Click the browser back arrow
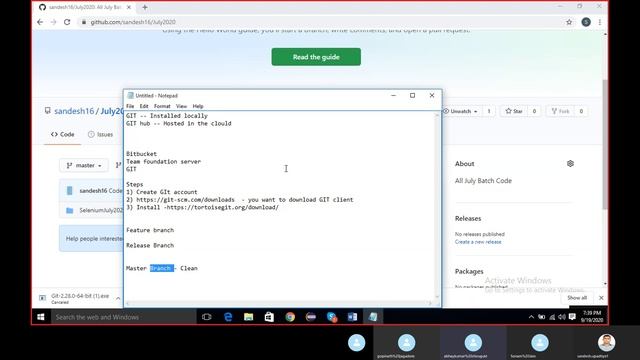Image resolution: width=640 pixels, height=360 pixels. pos(40,22)
